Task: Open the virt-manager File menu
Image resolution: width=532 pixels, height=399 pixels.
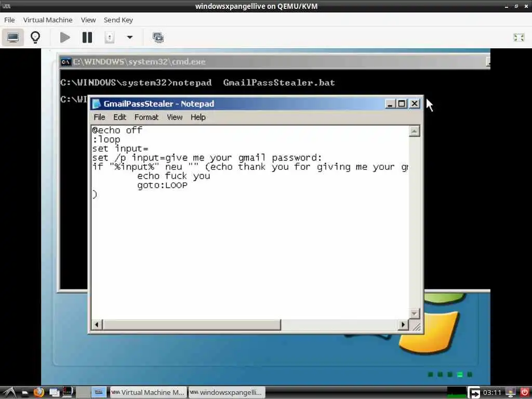Action: pos(9,20)
